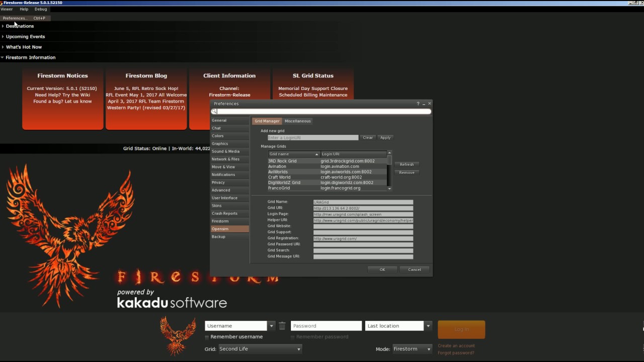Open the Grid selector showing Second Life
This screenshot has height=362, width=644.
tap(260, 349)
